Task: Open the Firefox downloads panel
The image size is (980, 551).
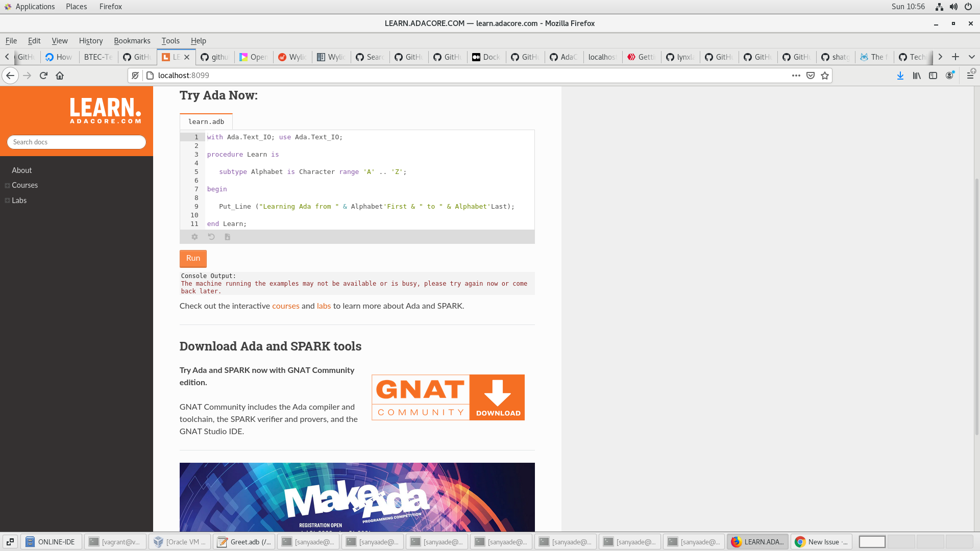Action: coord(900,75)
